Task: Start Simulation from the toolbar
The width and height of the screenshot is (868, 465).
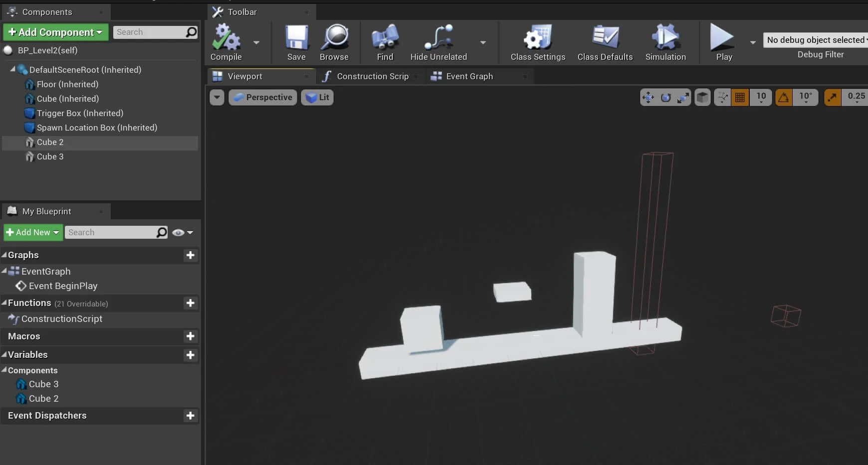Action: (x=665, y=38)
